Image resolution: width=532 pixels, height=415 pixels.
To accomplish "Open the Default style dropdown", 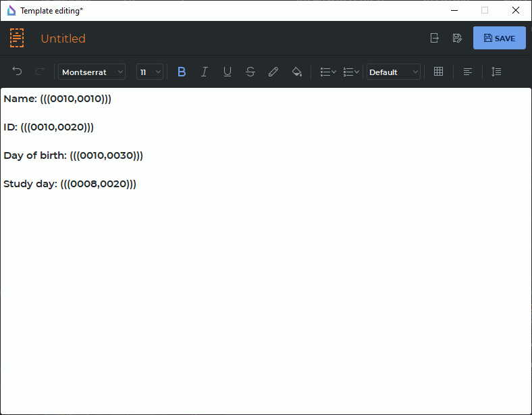I will [x=393, y=72].
